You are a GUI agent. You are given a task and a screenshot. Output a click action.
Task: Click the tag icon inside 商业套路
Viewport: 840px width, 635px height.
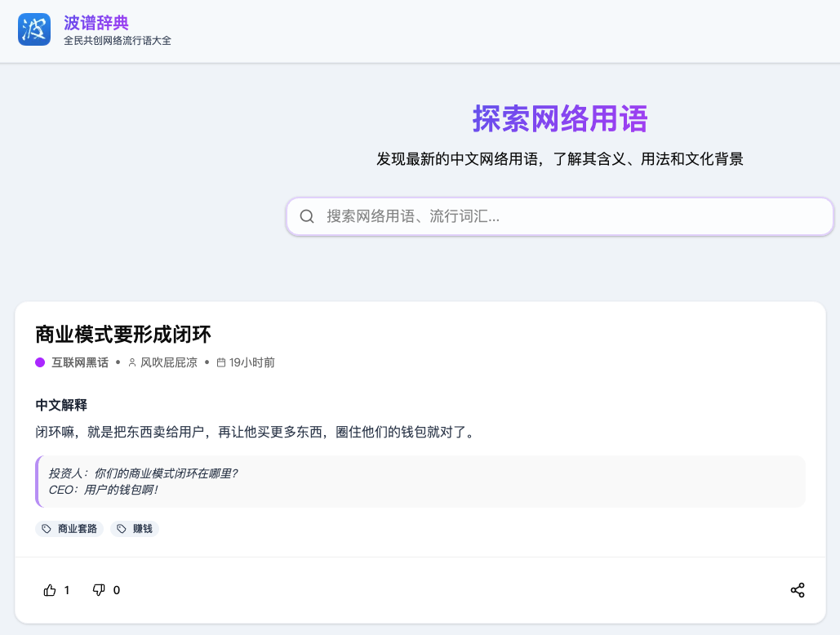(47, 529)
